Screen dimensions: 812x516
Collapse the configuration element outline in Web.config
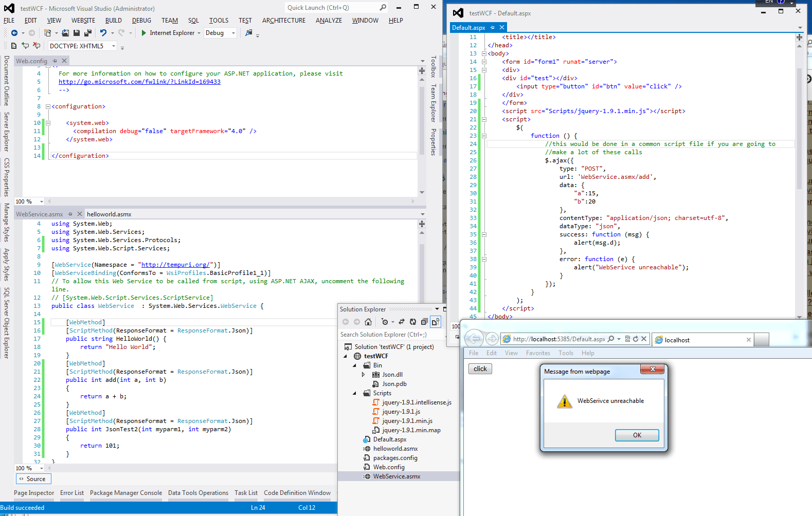pyautogui.click(x=48, y=106)
